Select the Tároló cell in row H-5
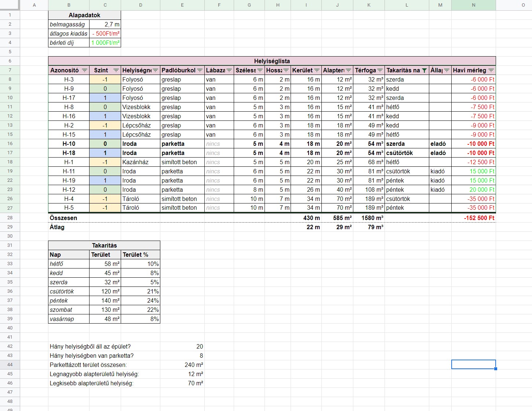Screen dimensions: 532x411 point(141,208)
